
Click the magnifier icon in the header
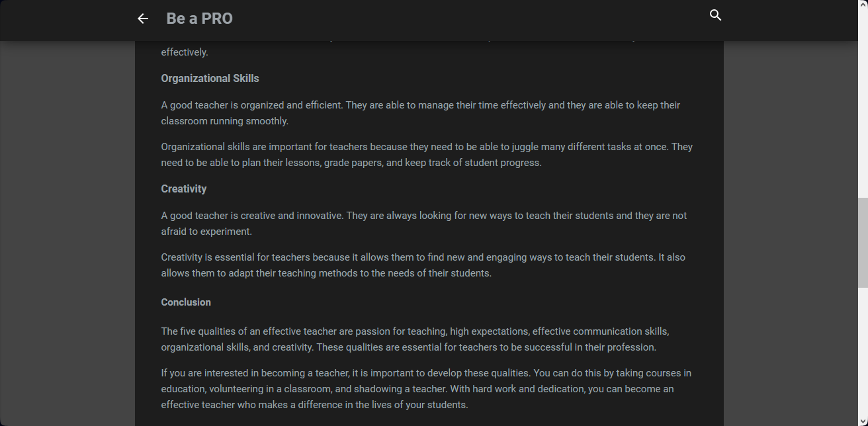pyautogui.click(x=715, y=15)
